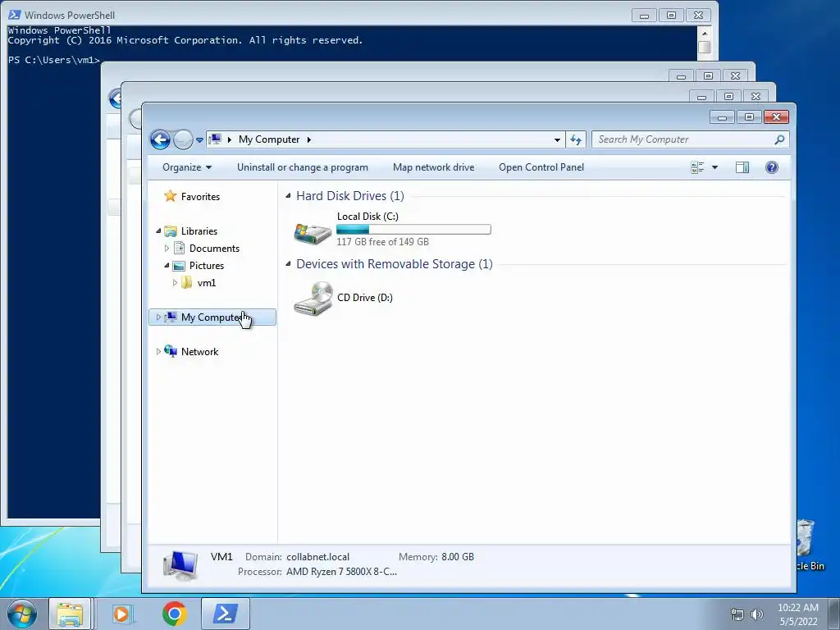This screenshot has height=630, width=840.
Task: Select the CD Drive (D:) icon
Action: pyautogui.click(x=314, y=299)
